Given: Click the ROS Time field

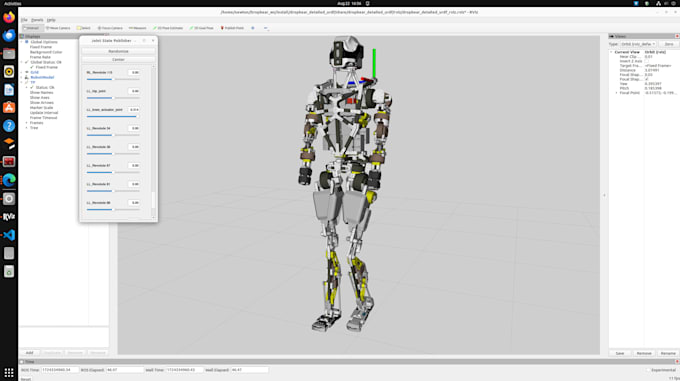Looking at the screenshot, I should 60,370.
